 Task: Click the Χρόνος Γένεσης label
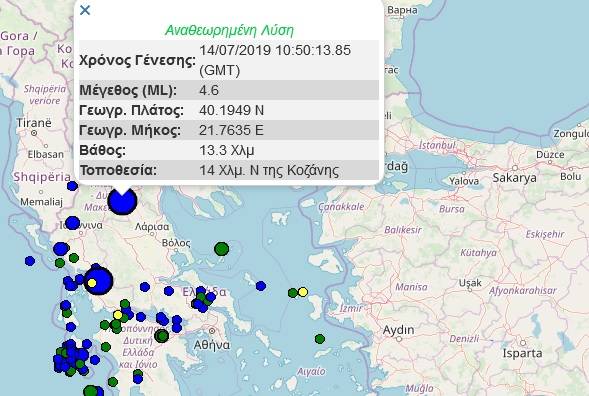(x=137, y=60)
